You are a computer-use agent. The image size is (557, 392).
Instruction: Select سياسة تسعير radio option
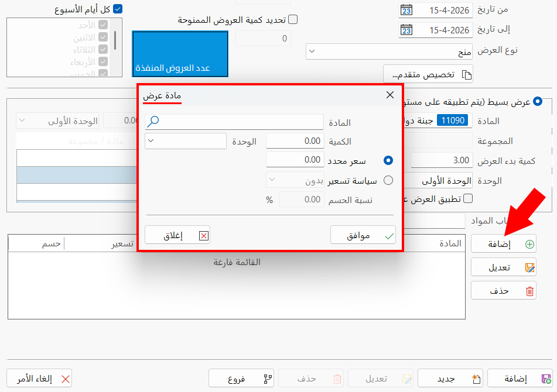point(388,180)
